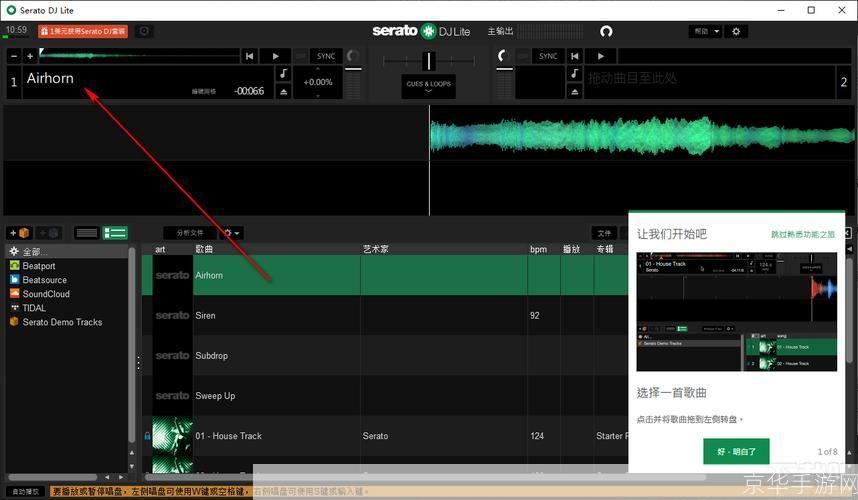Open TIDAL in the sidebar
The width and height of the screenshot is (858, 500).
pyautogui.click(x=33, y=308)
